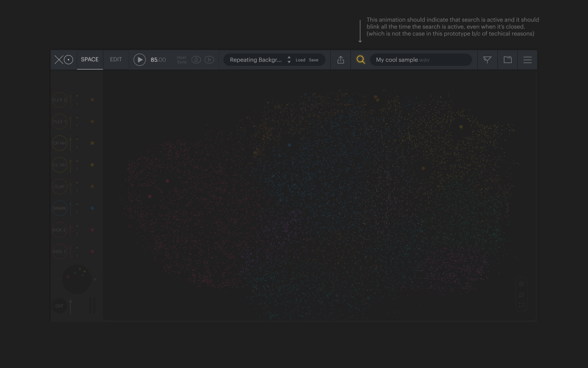Click the My cool sample search field
The width and height of the screenshot is (588, 368).
coord(420,60)
